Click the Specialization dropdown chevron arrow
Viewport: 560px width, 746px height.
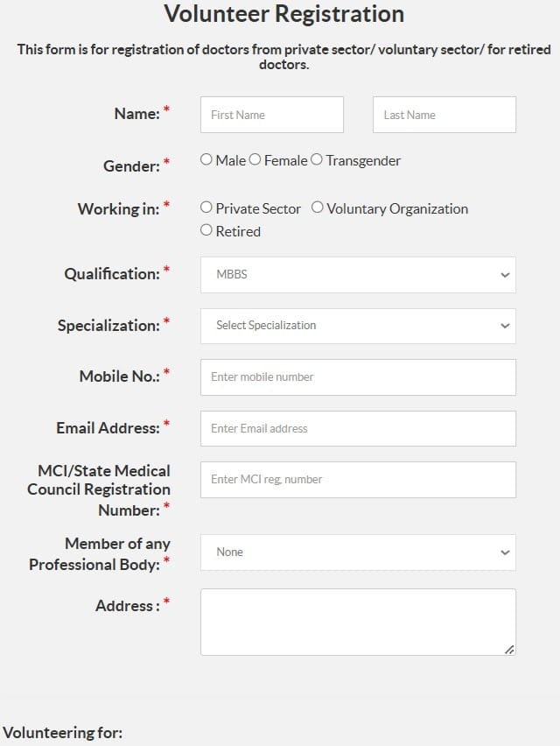point(505,325)
